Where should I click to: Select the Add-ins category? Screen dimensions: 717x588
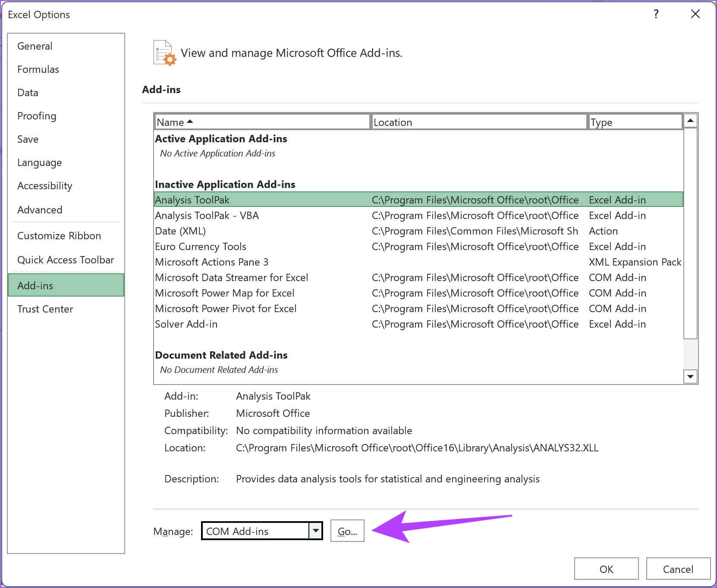(66, 285)
